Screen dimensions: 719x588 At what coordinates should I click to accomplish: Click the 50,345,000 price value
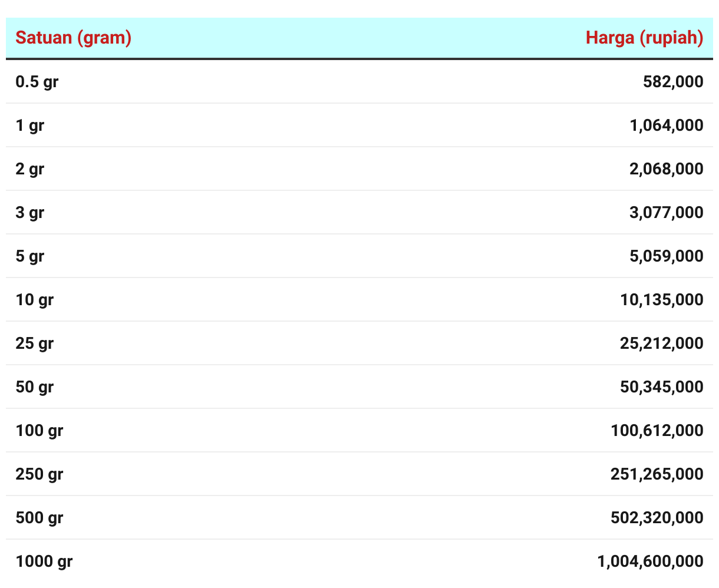point(662,387)
